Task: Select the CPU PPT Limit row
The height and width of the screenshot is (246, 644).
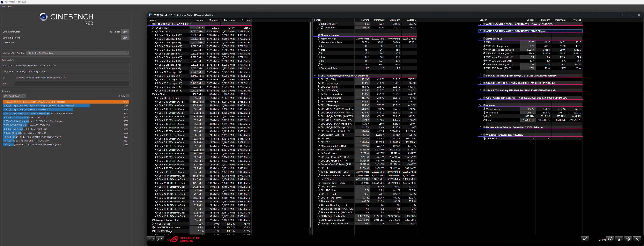Action: [x=365, y=187]
